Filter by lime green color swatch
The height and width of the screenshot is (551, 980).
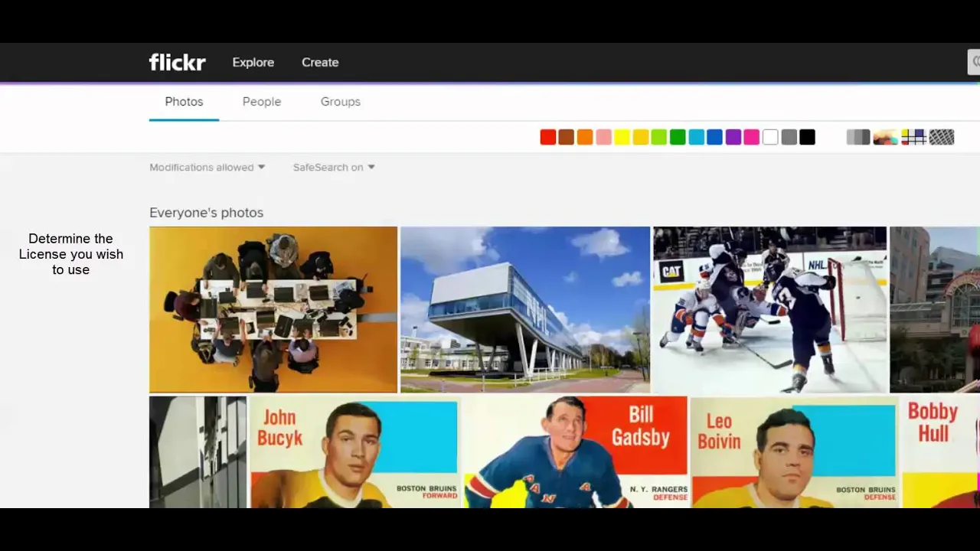659,137
